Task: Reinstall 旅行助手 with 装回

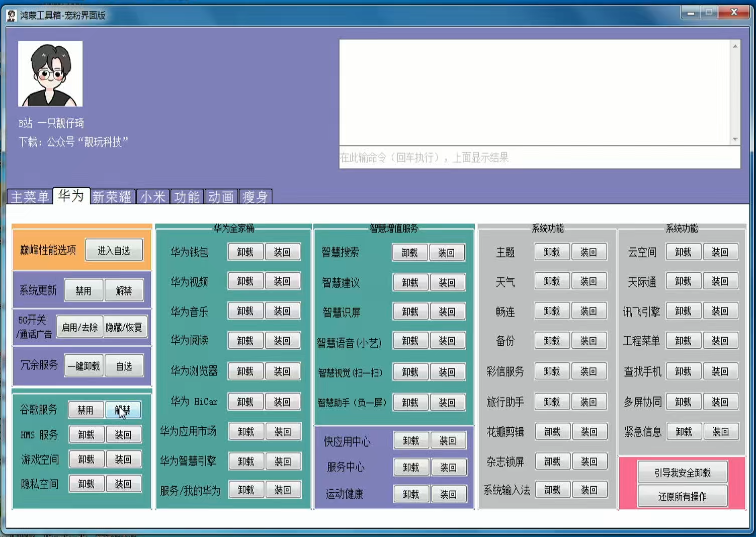Action: click(589, 402)
